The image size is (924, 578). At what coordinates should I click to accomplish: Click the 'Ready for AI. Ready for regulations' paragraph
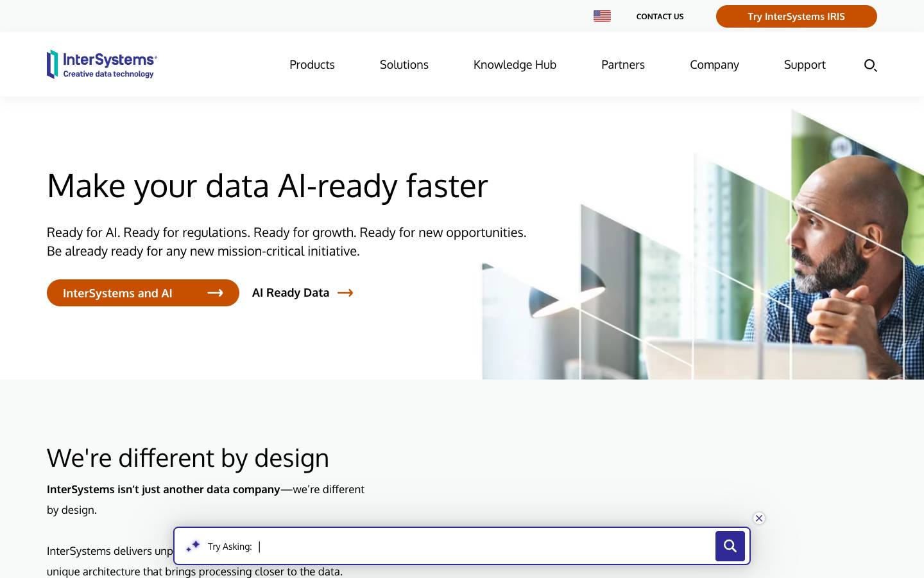287,241
